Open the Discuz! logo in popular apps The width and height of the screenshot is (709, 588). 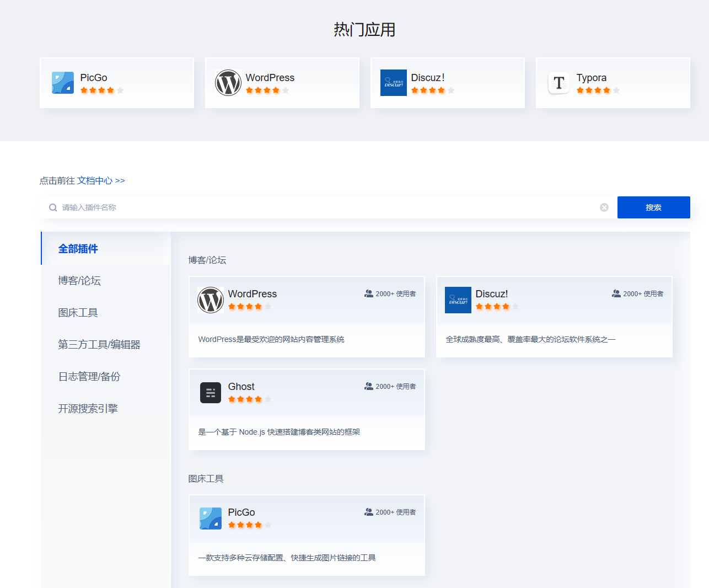coord(394,83)
